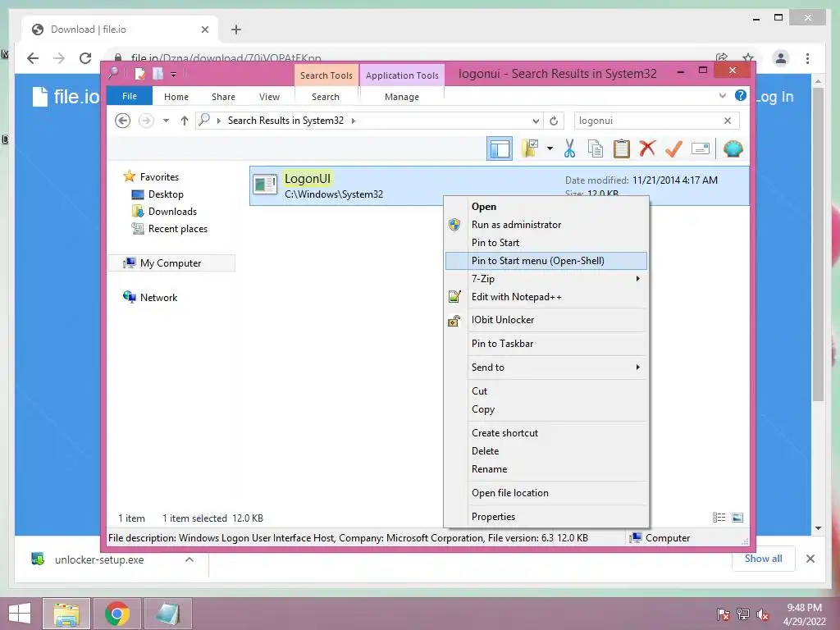Click the Email envelope toolbar icon

click(x=701, y=148)
